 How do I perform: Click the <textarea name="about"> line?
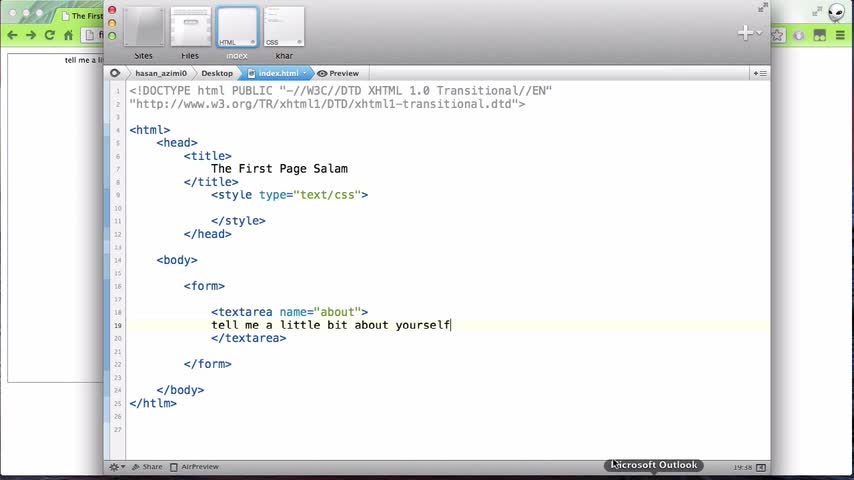pos(289,312)
